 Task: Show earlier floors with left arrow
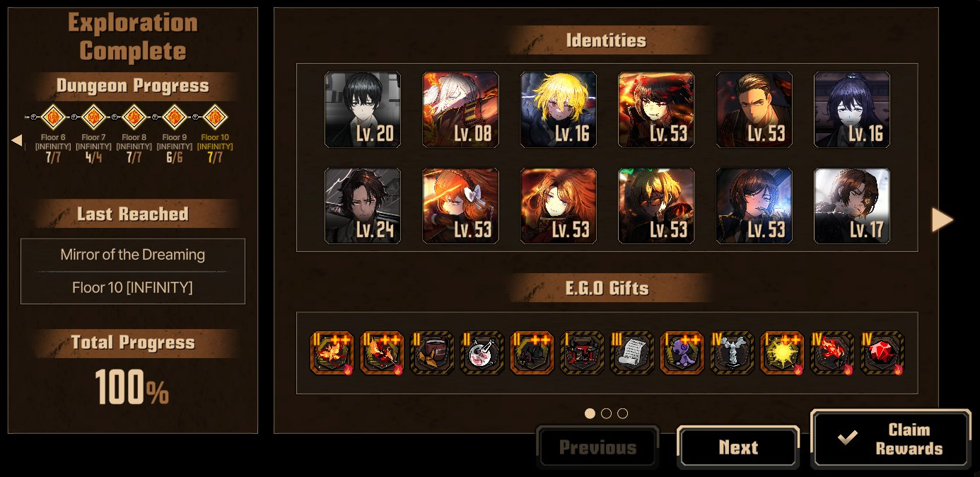[17, 140]
